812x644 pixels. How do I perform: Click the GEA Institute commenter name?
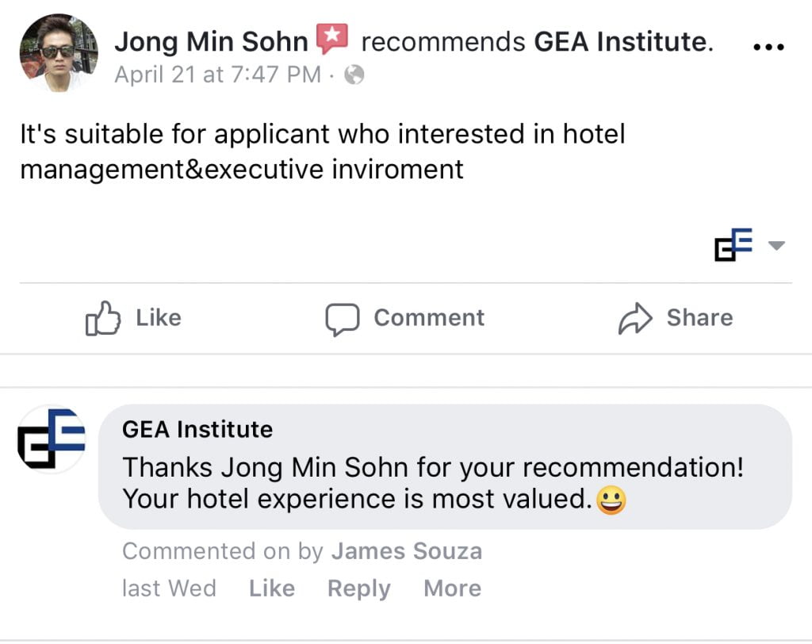coord(197,430)
